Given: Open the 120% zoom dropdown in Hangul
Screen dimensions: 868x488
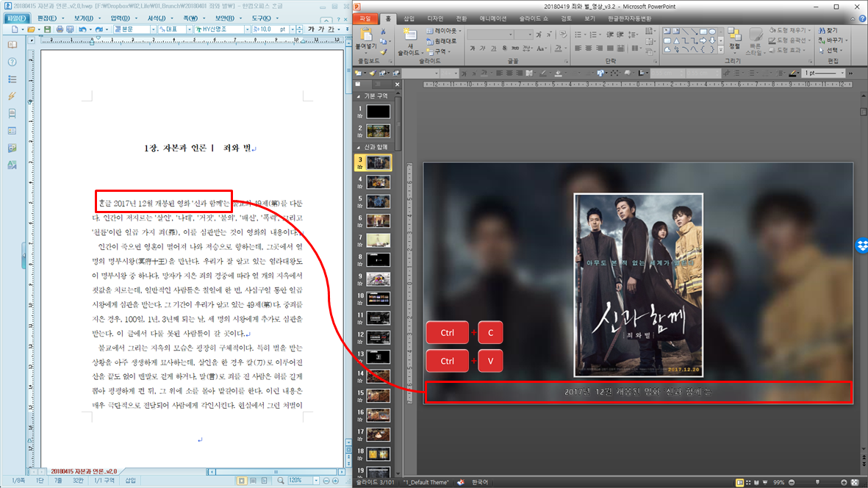Looking at the screenshot, I should [316, 481].
